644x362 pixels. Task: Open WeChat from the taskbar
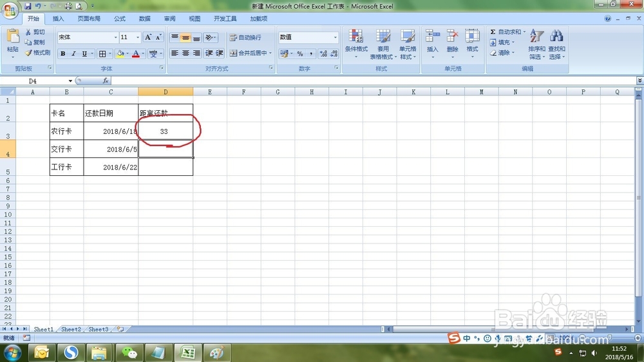[130, 353]
